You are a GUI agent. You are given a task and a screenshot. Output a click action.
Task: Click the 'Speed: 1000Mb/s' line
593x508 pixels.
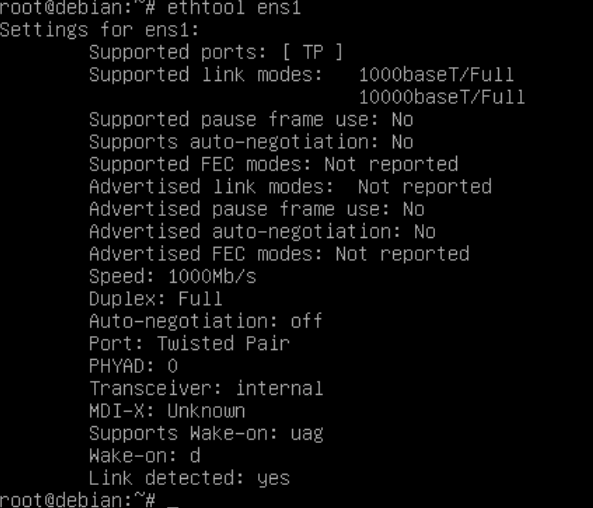click(173, 277)
